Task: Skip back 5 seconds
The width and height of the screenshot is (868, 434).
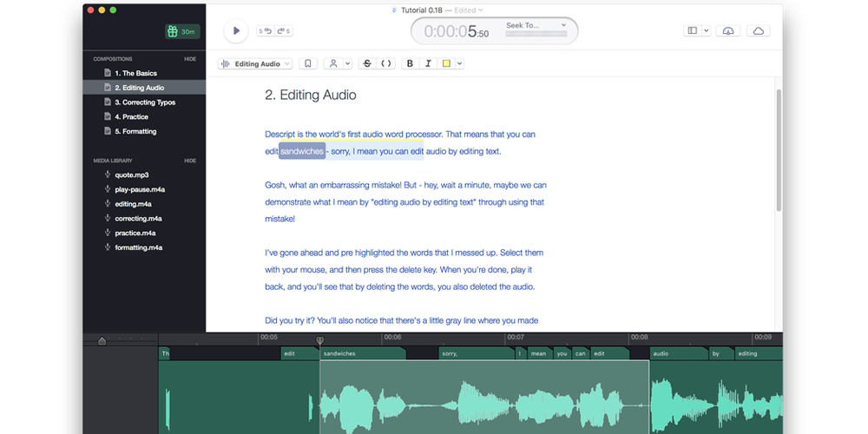Action: (265, 31)
